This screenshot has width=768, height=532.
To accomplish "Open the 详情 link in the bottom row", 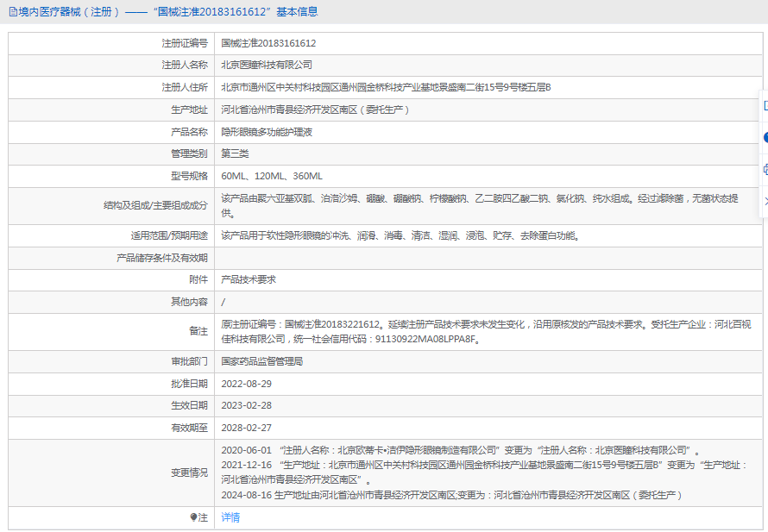I will [230, 517].
